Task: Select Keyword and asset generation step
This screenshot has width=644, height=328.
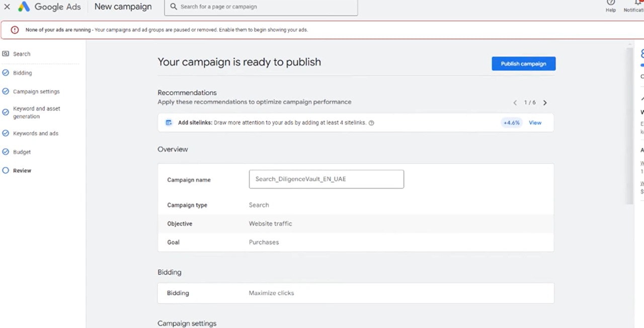Action: coord(36,112)
